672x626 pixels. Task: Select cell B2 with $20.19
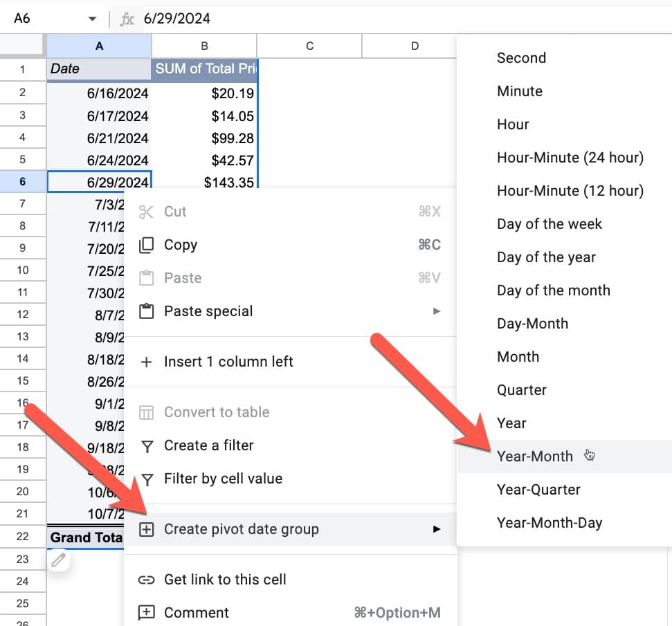(x=204, y=93)
